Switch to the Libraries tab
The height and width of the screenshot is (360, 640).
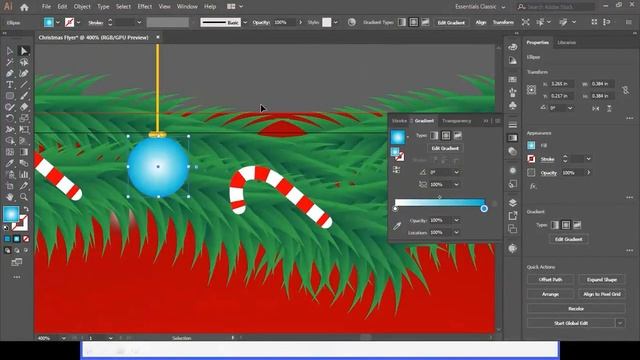click(567, 42)
